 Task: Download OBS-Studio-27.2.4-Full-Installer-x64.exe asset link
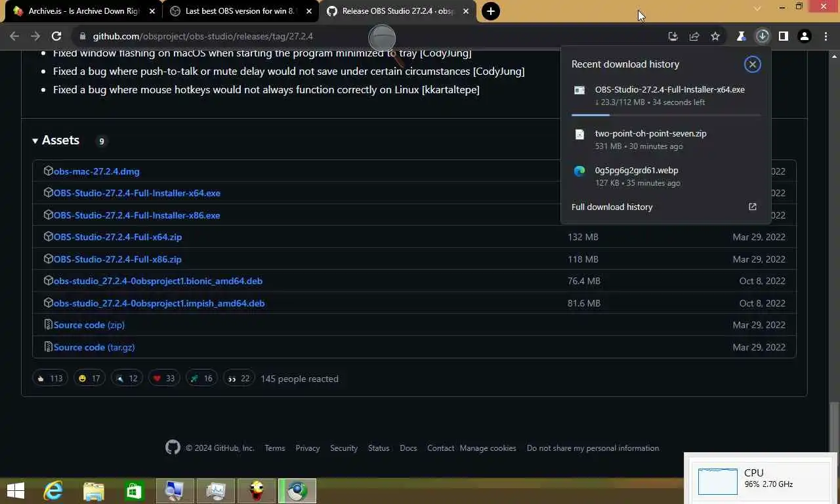pyautogui.click(x=136, y=193)
